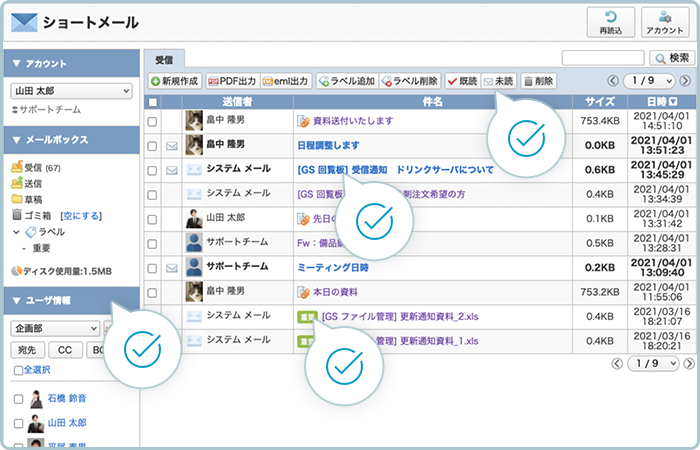This screenshot has width=700, height=450.
Task: Click attachment icon beside 本日の資料
Action: 304,292
